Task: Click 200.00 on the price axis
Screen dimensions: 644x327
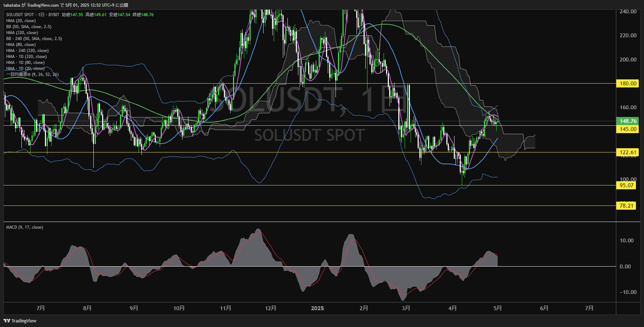Action: [628, 60]
